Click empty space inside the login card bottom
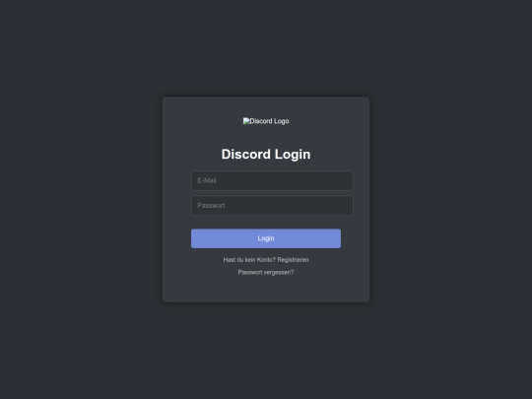Image resolution: width=532 pixels, height=399 pixels. click(266, 290)
